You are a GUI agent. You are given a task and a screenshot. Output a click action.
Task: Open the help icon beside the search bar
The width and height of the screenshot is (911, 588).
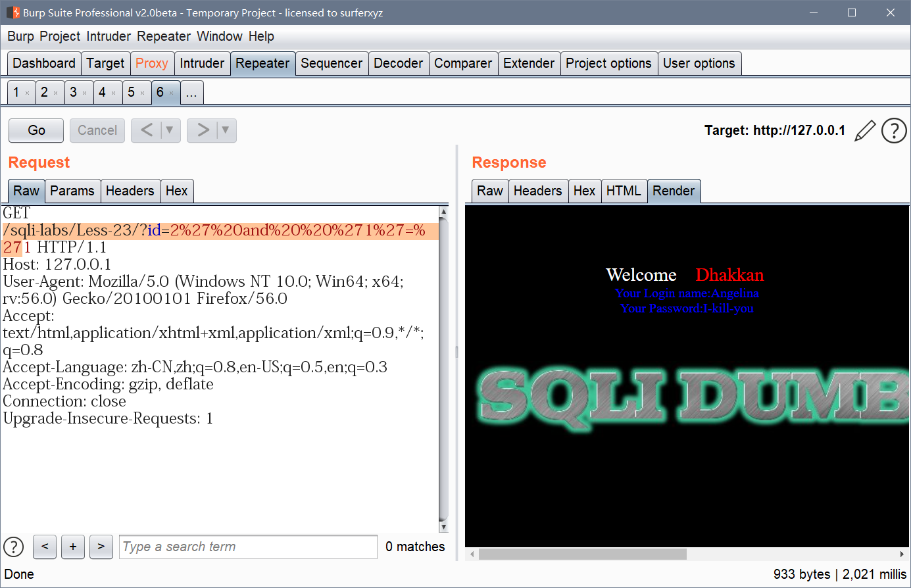coord(13,547)
